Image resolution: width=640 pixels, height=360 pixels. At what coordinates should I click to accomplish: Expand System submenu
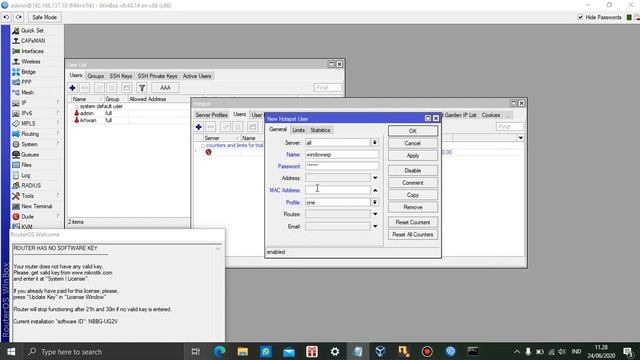tap(29, 144)
